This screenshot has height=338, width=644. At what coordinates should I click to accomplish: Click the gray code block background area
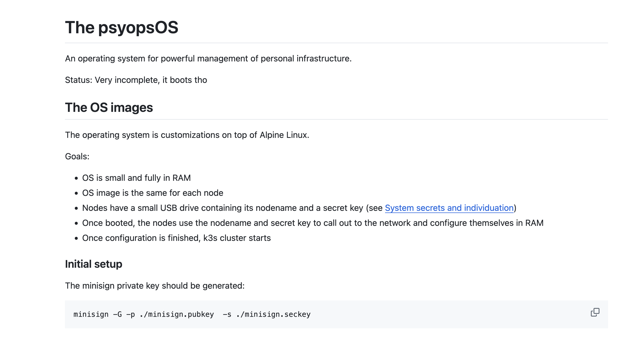402,314
